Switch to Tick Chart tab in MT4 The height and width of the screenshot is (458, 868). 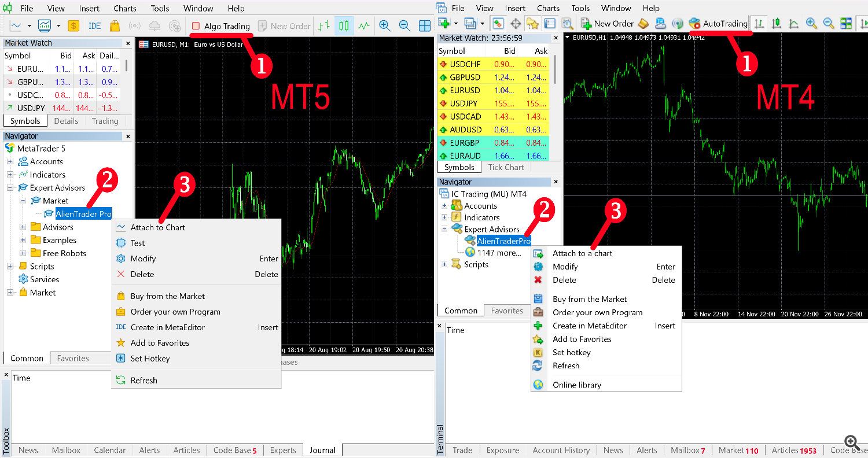506,167
